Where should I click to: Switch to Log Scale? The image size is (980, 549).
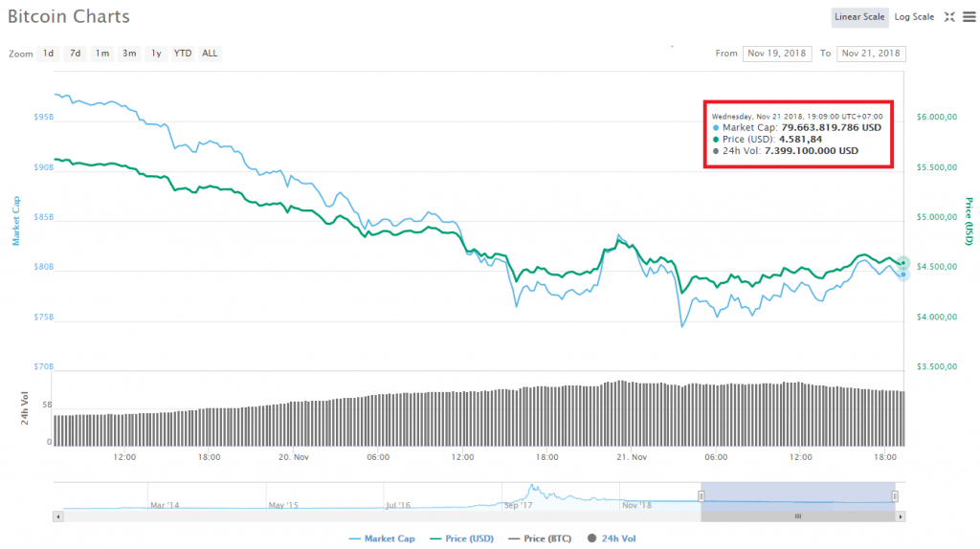pyautogui.click(x=914, y=17)
